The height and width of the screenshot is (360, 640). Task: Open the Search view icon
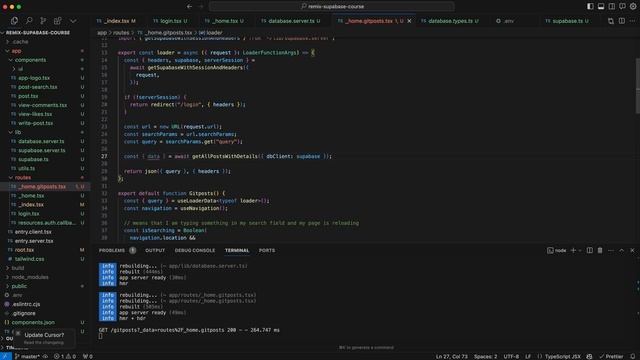(29, 20)
